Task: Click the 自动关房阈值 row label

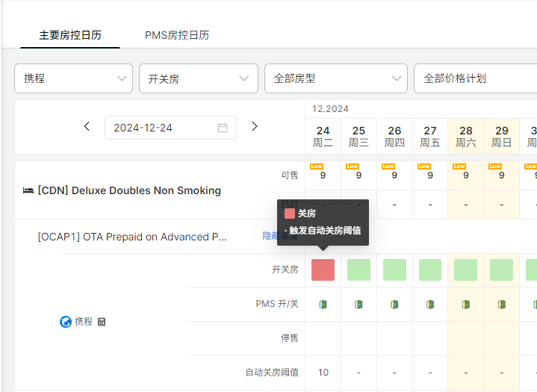Action: (x=272, y=372)
